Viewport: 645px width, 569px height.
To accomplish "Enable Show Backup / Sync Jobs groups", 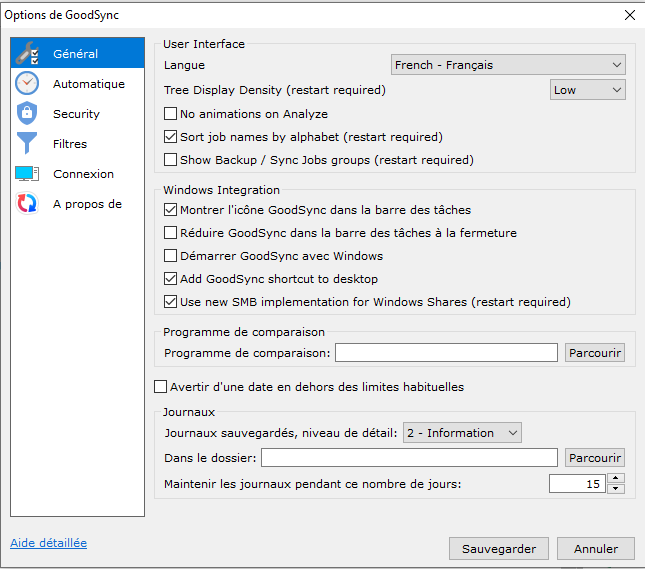I will (170, 160).
